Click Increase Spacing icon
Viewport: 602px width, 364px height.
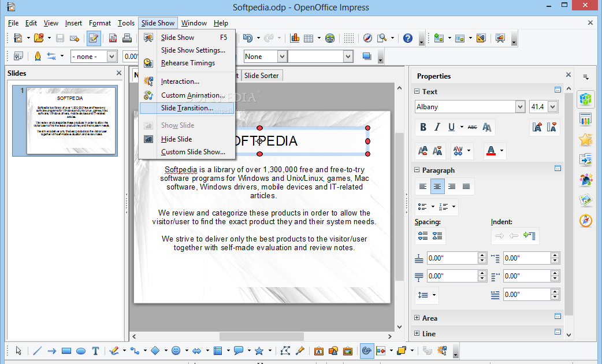tap(423, 236)
